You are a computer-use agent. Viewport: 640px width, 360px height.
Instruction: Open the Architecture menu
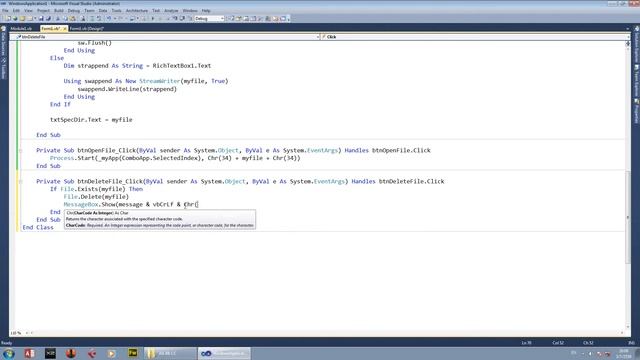pyautogui.click(x=137, y=11)
